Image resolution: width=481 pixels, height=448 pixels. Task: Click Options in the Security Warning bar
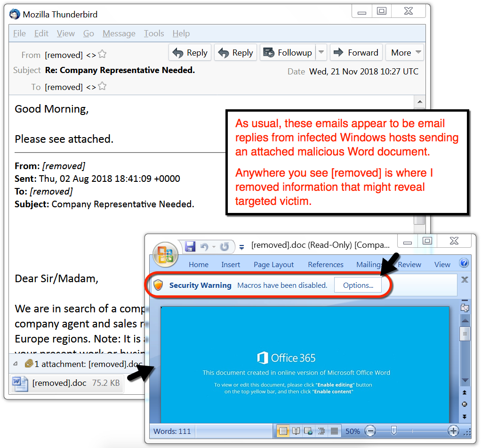(358, 285)
